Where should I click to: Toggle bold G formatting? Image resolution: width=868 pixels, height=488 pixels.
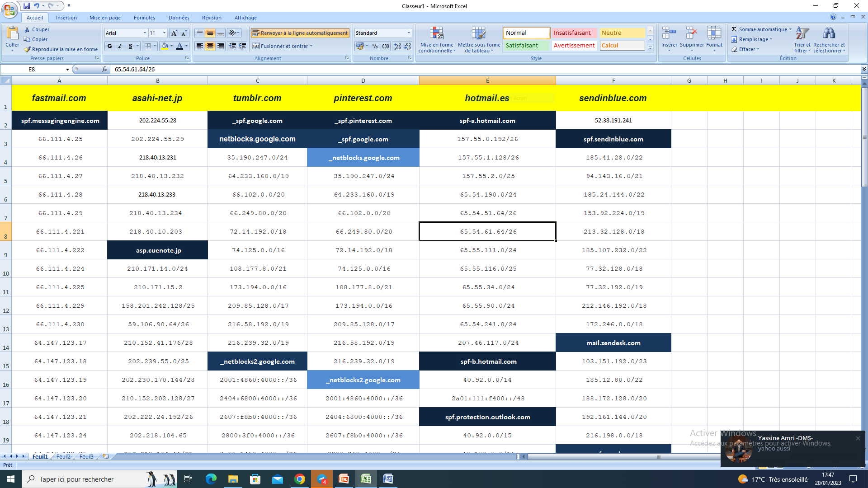click(x=110, y=46)
